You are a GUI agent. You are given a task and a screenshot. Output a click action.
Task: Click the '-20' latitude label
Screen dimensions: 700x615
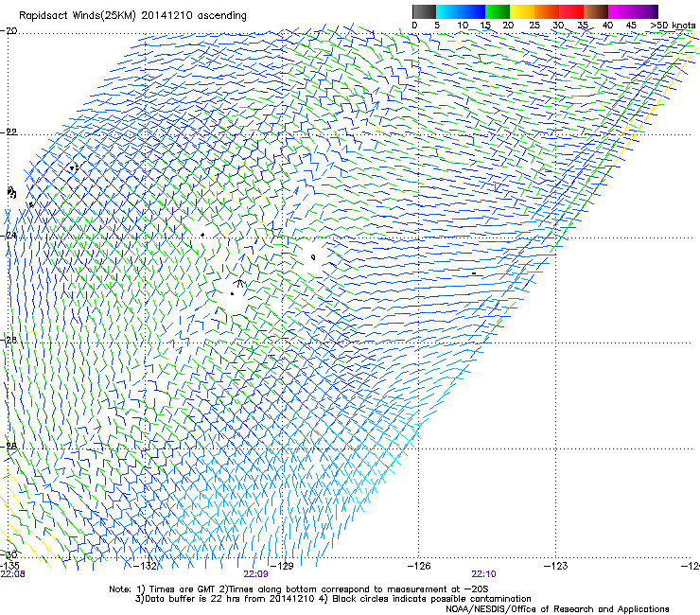point(9,31)
